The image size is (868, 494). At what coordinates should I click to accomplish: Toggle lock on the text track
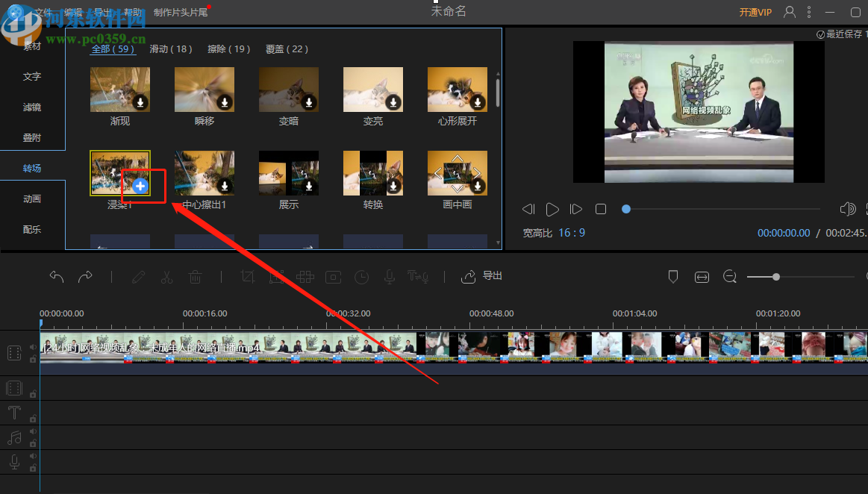click(34, 419)
